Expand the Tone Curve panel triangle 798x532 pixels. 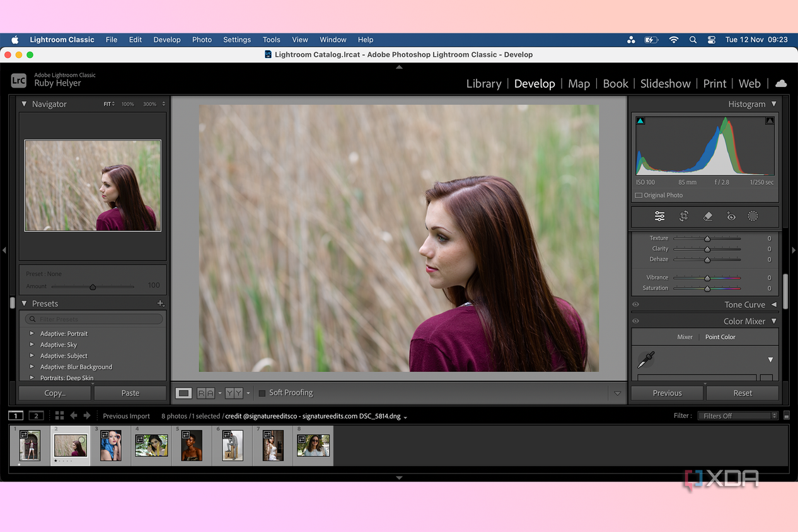click(x=774, y=304)
